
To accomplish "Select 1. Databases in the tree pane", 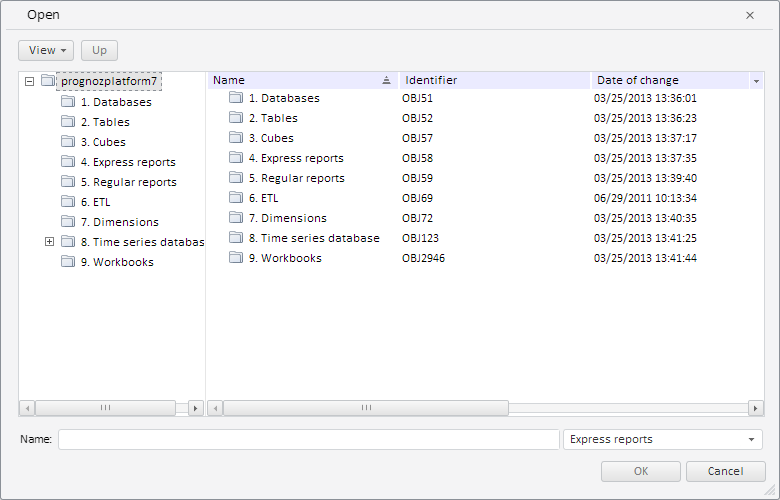I will (116, 102).
